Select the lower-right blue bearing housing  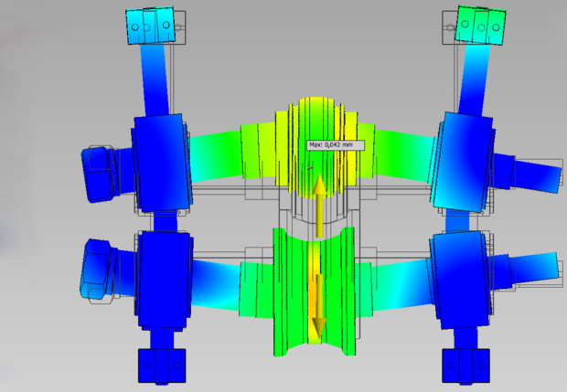coord(461,280)
